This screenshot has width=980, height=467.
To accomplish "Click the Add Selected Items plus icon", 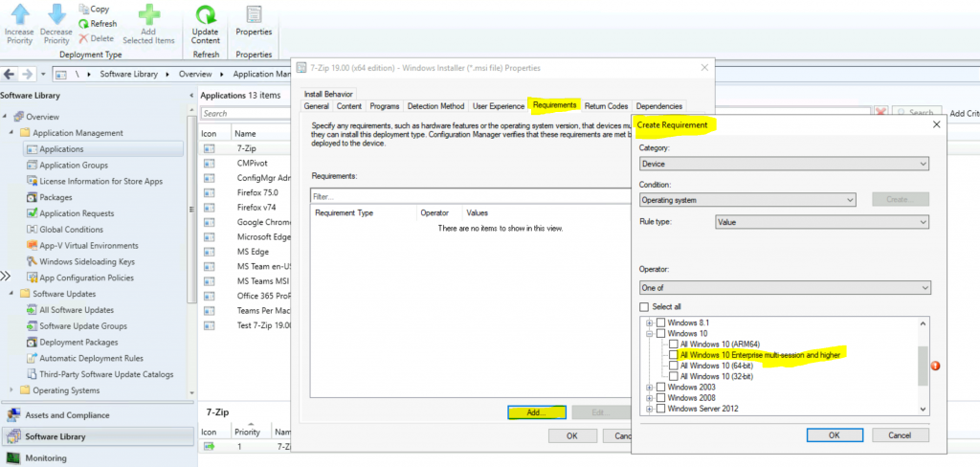I will [148, 13].
